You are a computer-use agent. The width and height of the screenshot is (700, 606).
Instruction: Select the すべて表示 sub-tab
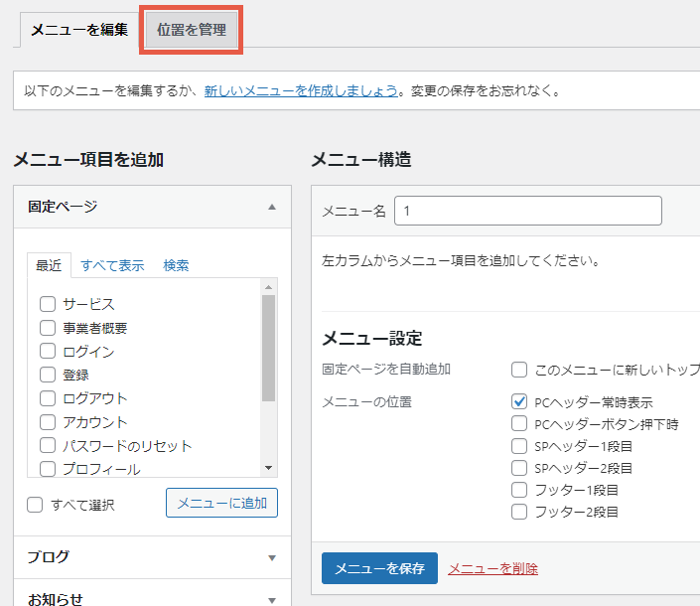click(112, 265)
